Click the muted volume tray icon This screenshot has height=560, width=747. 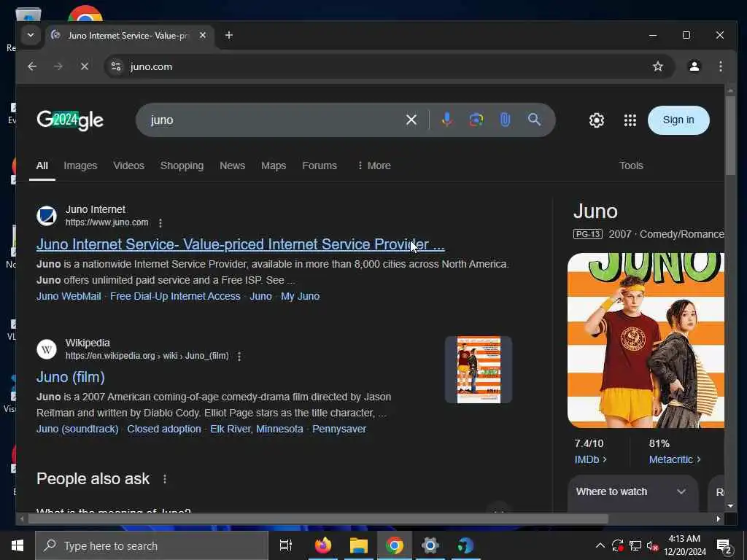(x=652, y=545)
